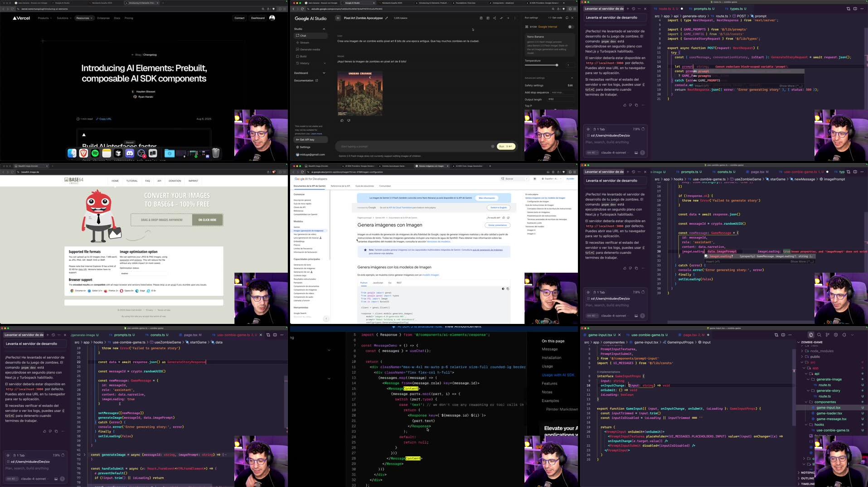Open Usage with AI SDK in On this page list

tap(558, 375)
